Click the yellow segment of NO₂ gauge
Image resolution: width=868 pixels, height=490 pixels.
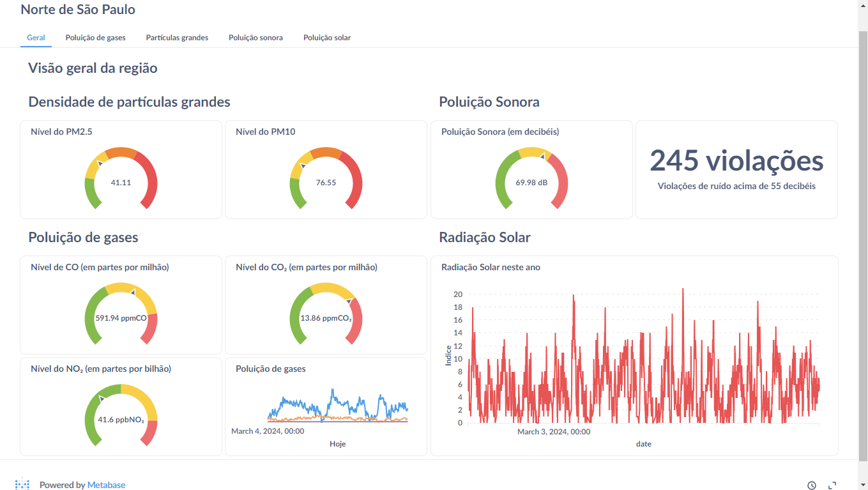144,399
